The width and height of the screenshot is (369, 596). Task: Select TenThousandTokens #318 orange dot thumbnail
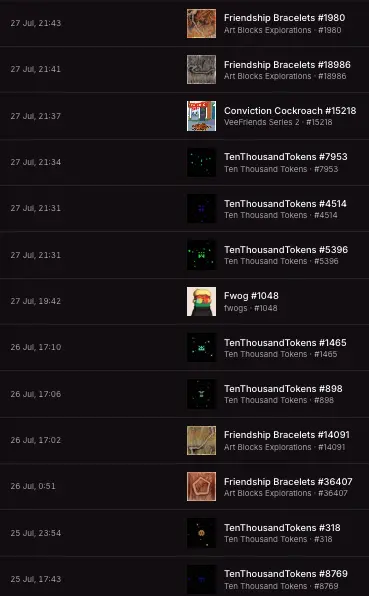coord(201,533)
